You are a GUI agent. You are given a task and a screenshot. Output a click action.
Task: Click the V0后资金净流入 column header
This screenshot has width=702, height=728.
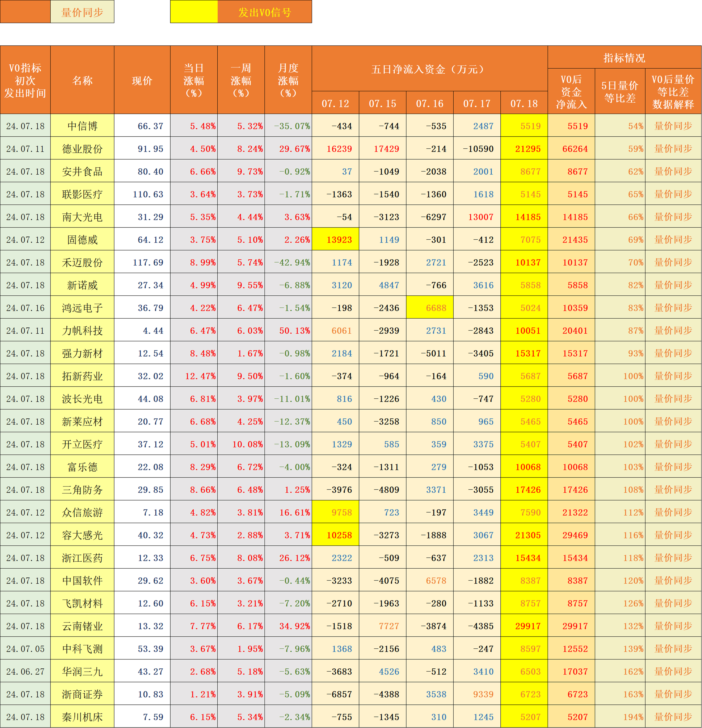coord(571,91)
